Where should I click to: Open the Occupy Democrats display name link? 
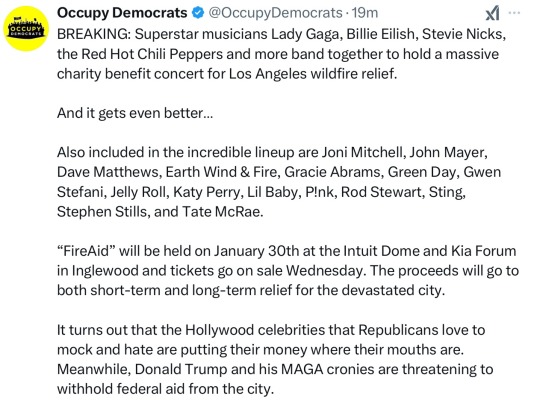click(122, 13)
